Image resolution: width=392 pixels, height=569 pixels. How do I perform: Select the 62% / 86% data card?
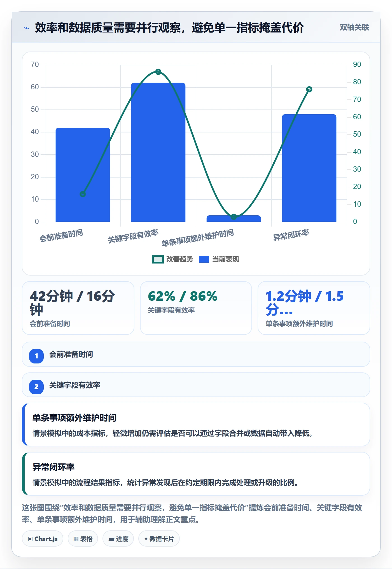coord(196,308)
